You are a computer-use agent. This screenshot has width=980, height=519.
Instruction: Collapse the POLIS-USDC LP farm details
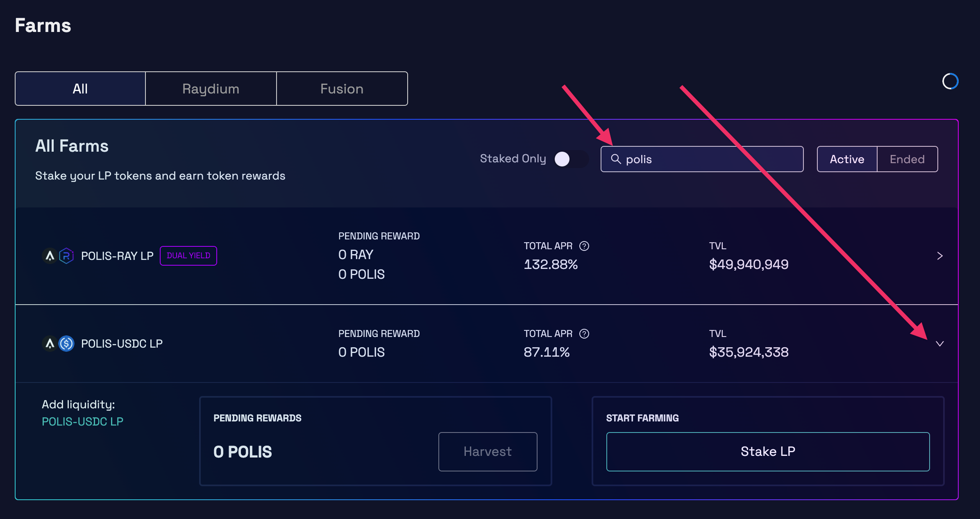[x=940, y=344]
